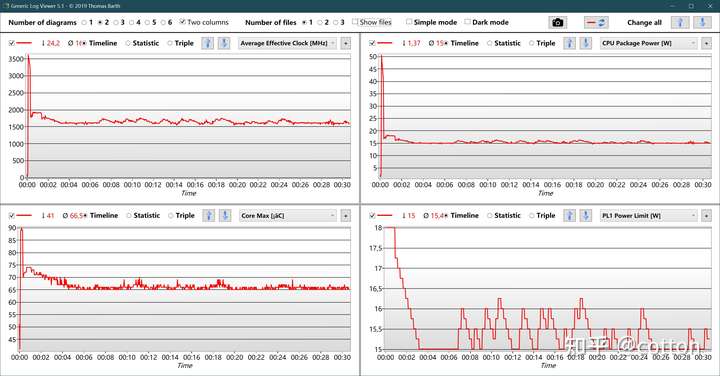Select 1 for Number of diagrams
Screen dimensions: 720x376
point(87,22)
